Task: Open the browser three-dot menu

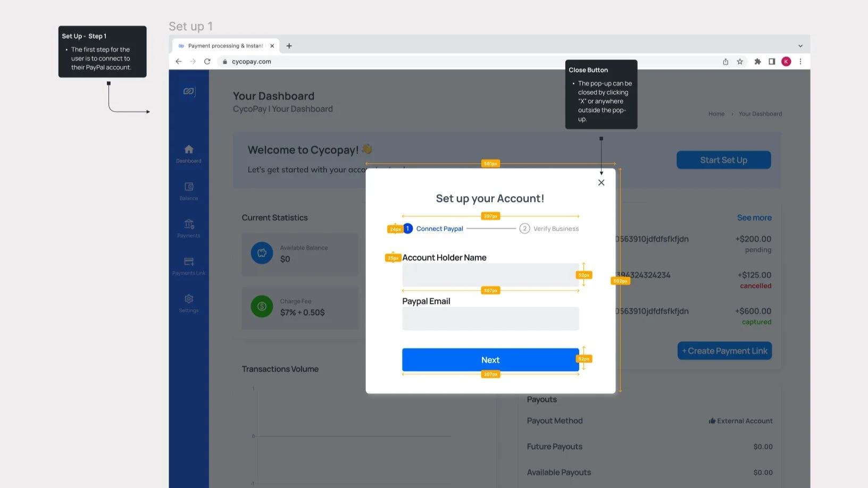Action: point(800,62)
